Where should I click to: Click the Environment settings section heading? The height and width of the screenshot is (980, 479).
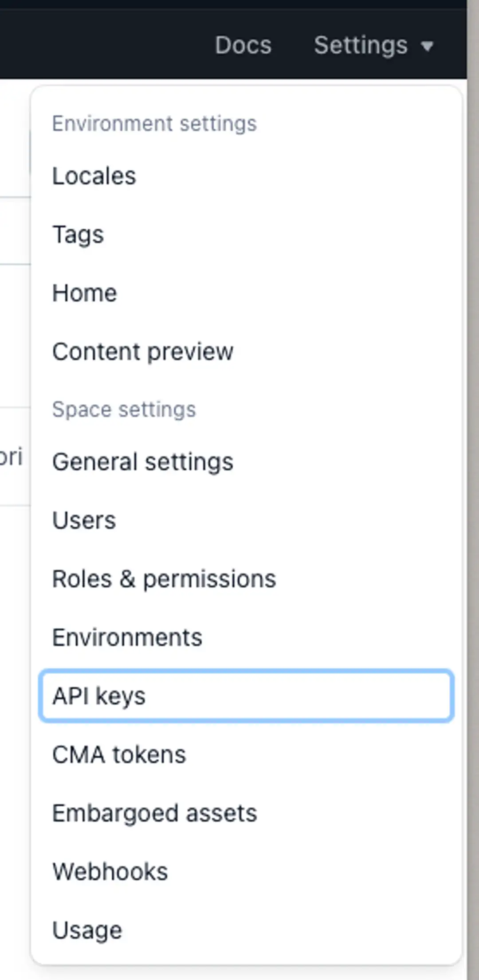click(154, 124)
